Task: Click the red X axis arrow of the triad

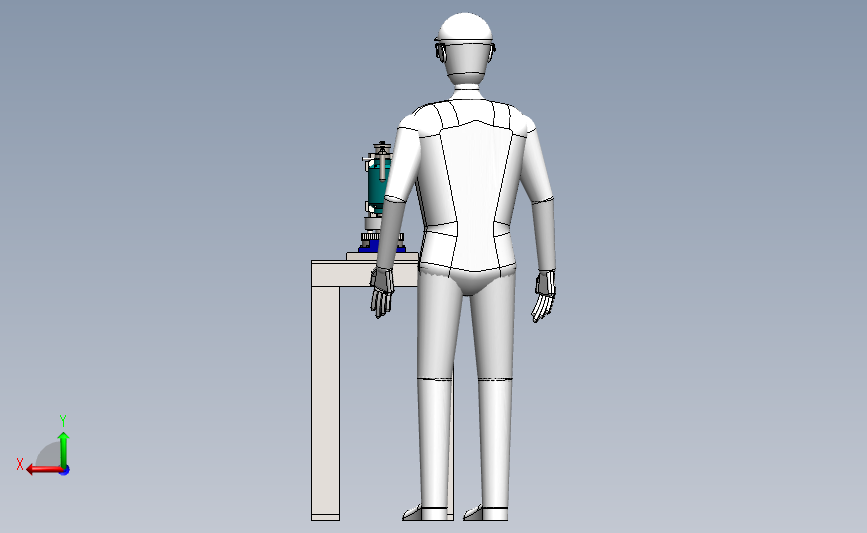Action: pyautogui.click(x=44, y=470)
